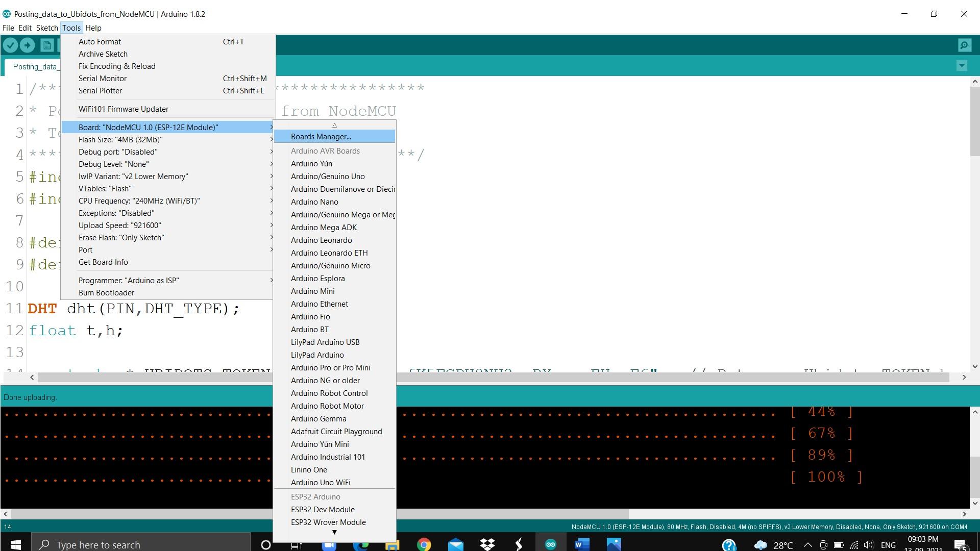This screenshot has width=980, height=551.
Task: Expand the Debug Level submenu
Action: click(168, 164)
